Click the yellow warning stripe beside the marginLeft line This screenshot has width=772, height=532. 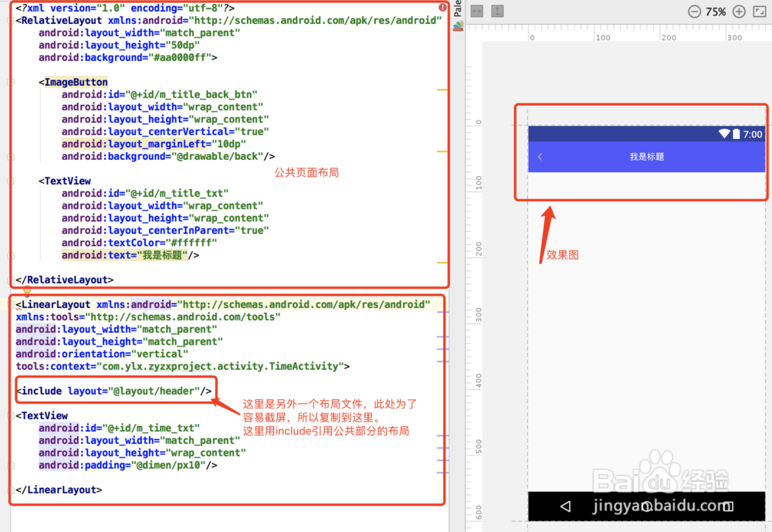[x=442, y=151]
